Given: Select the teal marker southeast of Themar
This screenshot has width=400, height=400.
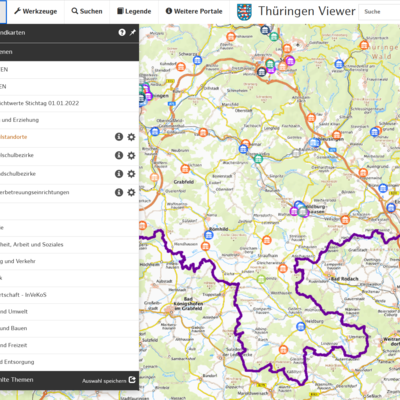Looking at the screenshot, I should (258, 159).
